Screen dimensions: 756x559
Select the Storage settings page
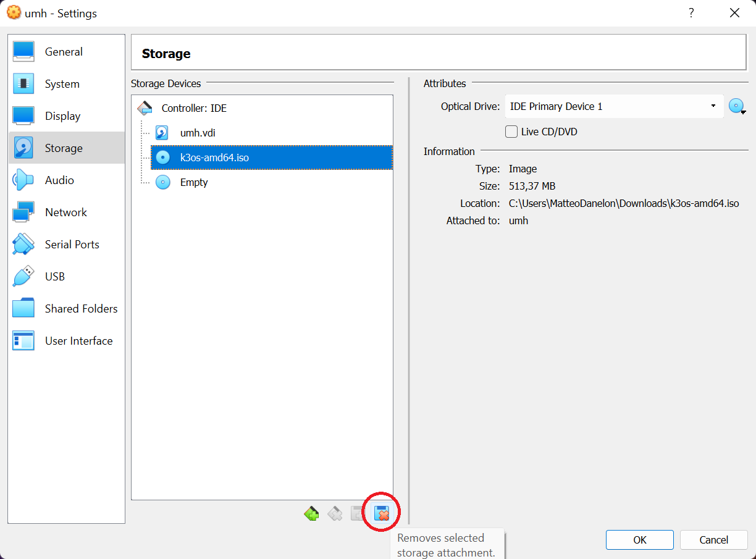click(x=67, y=148)
